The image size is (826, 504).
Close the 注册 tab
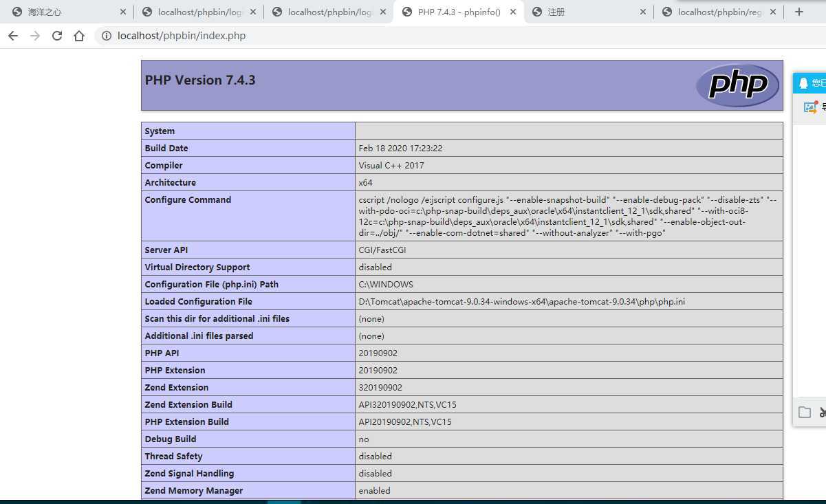coord(643,12)
